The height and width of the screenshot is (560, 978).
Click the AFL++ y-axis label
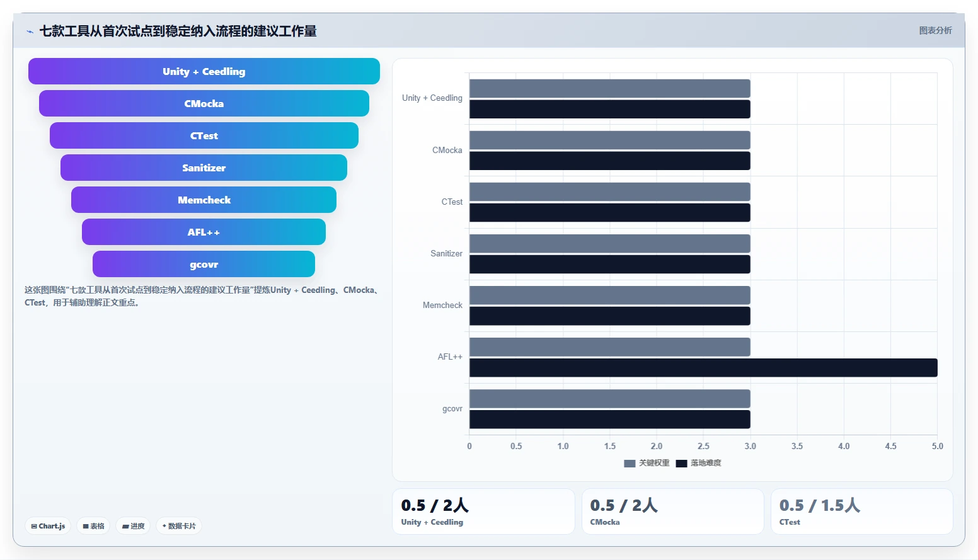pyautogui.click(x=450, y=357)
